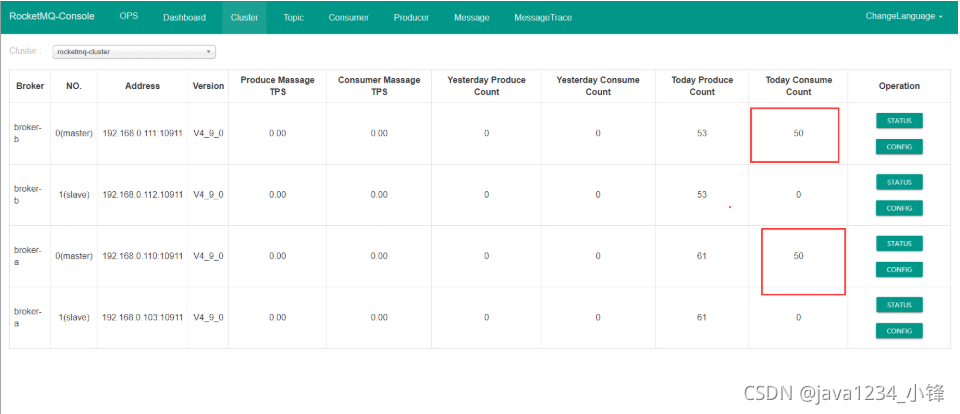The height and width of the screenshot is (414, 960).
Task: Click the Consumer Massage TPS header
Action: (379, 86)
